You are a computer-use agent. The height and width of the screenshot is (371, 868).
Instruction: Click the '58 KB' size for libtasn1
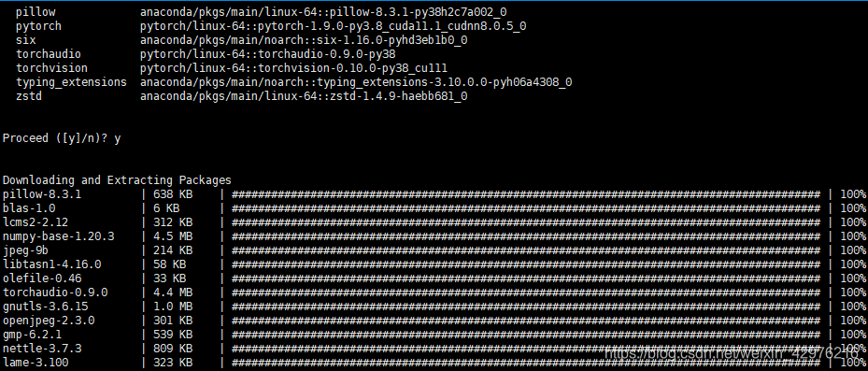[169, 264]
